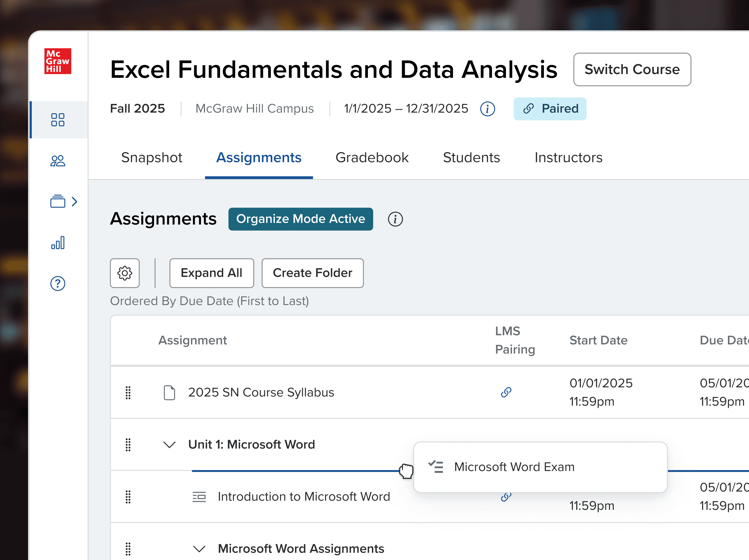Collapse the Microsoft Word Assignments folder
This screenshot has width=749, height=560.
coord(199,549)
